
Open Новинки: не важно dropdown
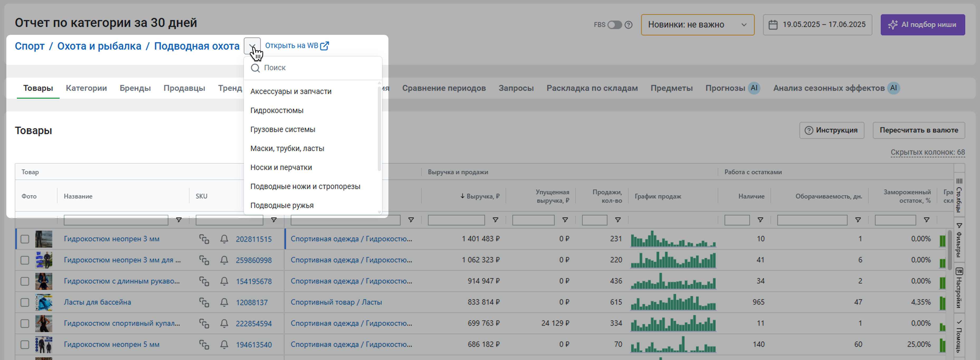(697, 25)
